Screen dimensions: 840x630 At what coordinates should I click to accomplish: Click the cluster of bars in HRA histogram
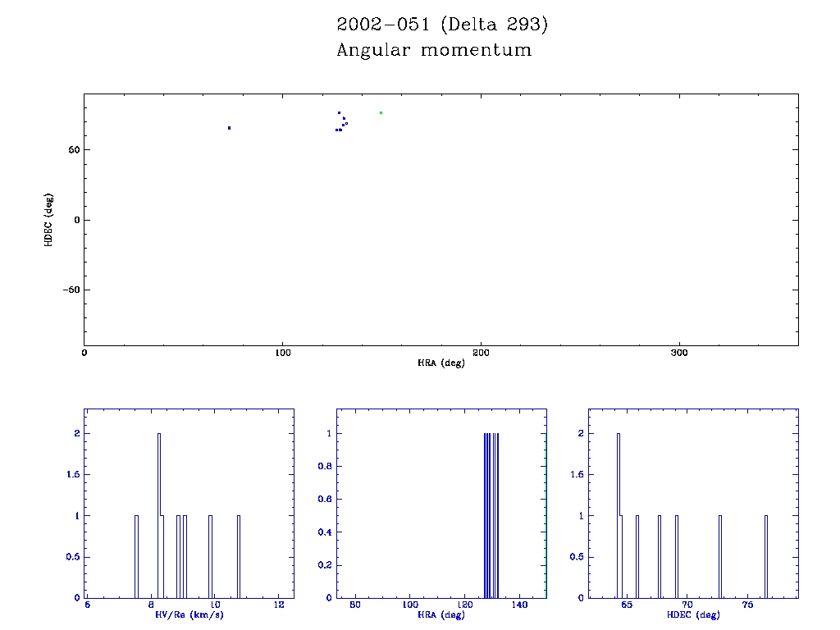click(x=491, y=515)
